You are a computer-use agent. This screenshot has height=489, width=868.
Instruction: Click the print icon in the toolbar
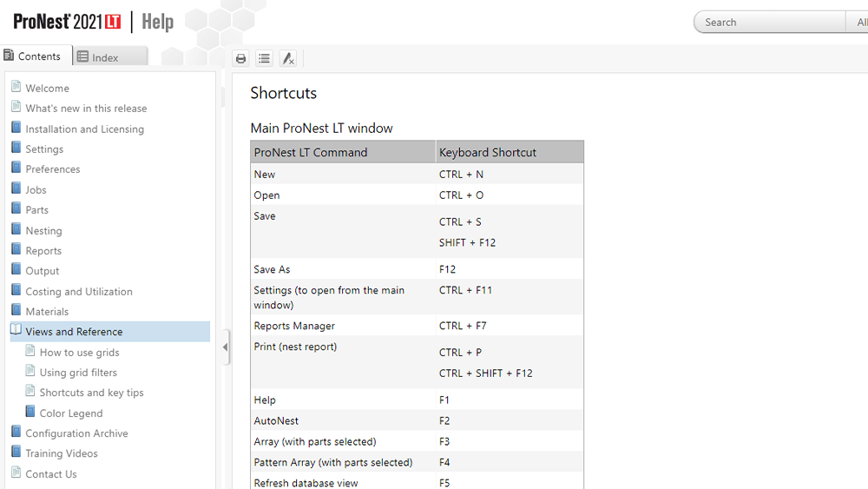tap(241, 58)
